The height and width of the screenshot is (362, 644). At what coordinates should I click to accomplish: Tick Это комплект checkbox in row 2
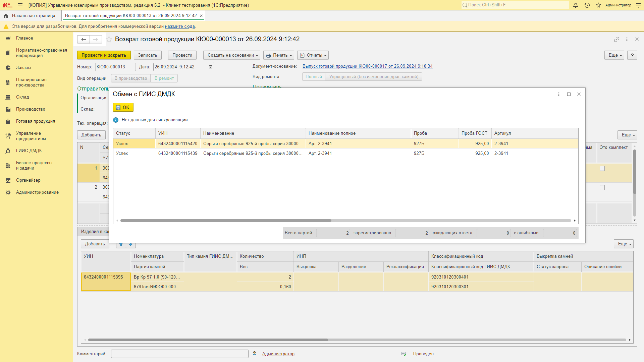602,188
